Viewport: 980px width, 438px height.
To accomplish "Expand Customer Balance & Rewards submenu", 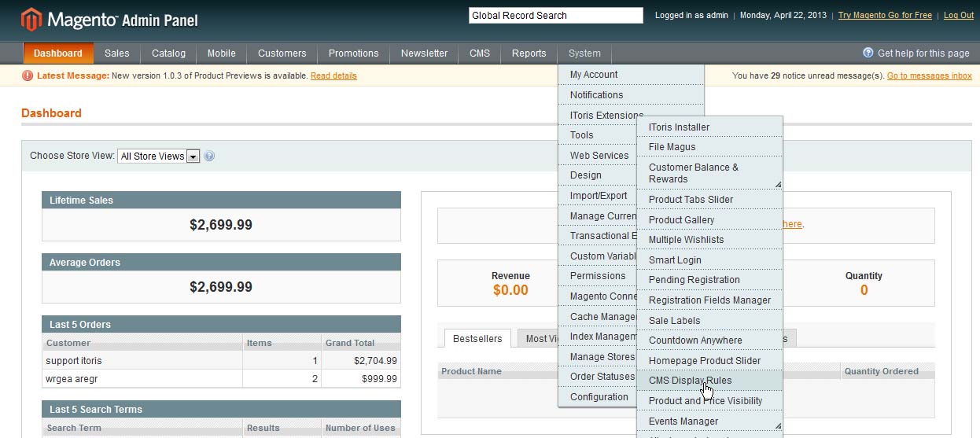I will (778, 184).
